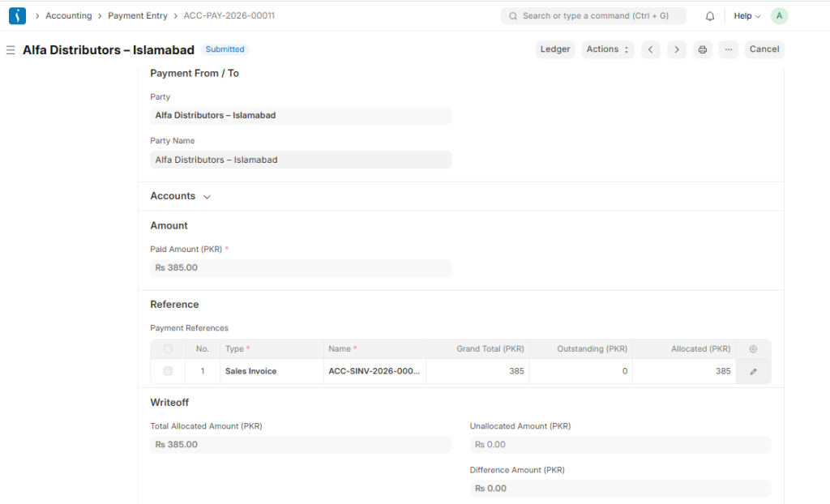
Task: Open the ellipsis more-options menu
Action: (x=728, y=49)
